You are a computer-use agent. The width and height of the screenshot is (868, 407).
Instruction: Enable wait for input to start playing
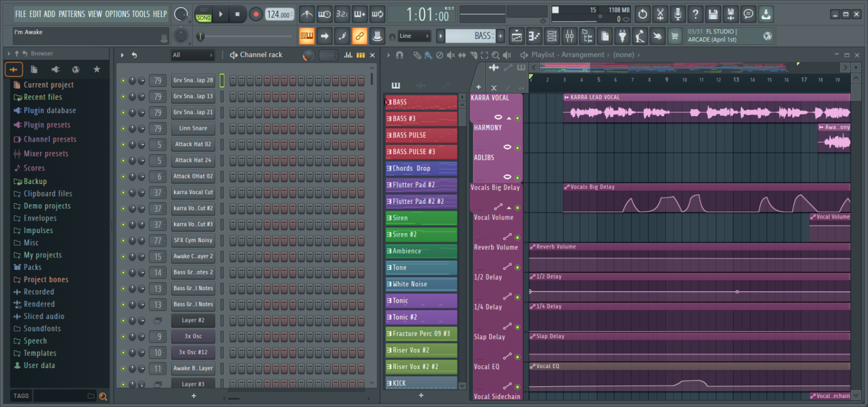324,14
